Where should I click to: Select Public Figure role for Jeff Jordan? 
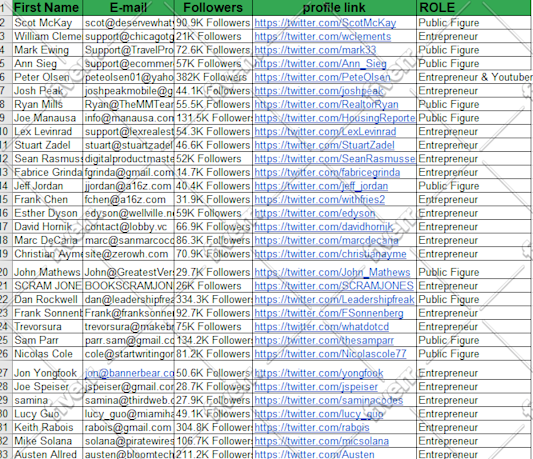pos(474,186)
